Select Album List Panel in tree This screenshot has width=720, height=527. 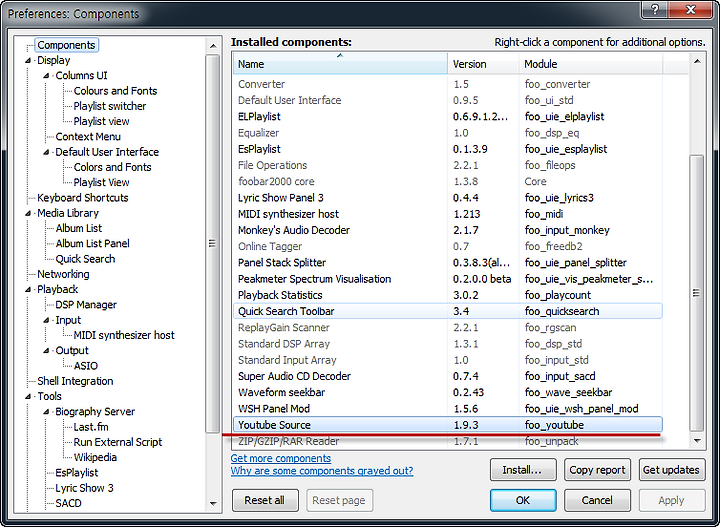pos(92,243)
